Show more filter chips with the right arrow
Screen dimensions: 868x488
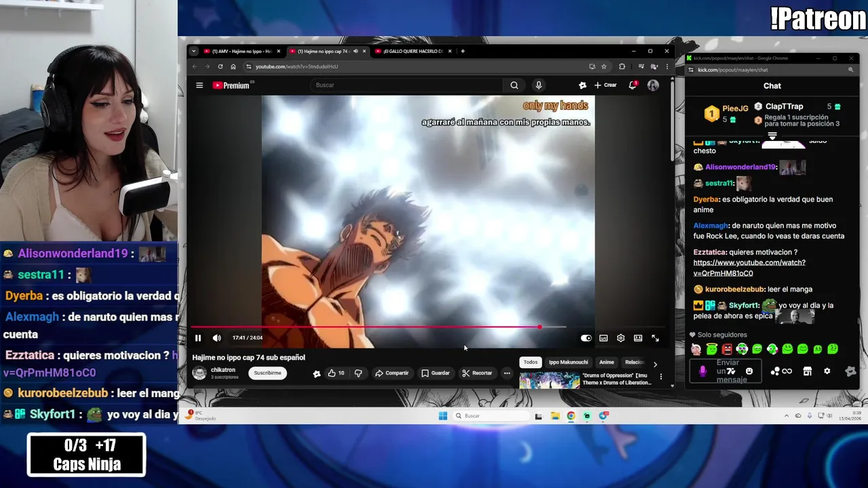(x=655, y=364)
